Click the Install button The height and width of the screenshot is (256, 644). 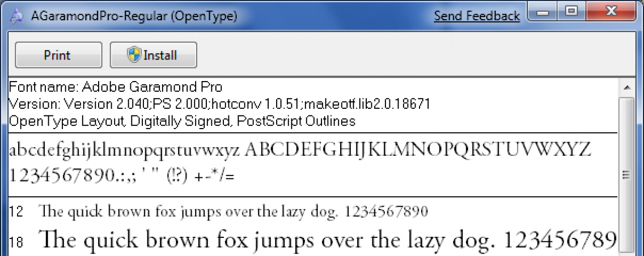click(153, 55)
